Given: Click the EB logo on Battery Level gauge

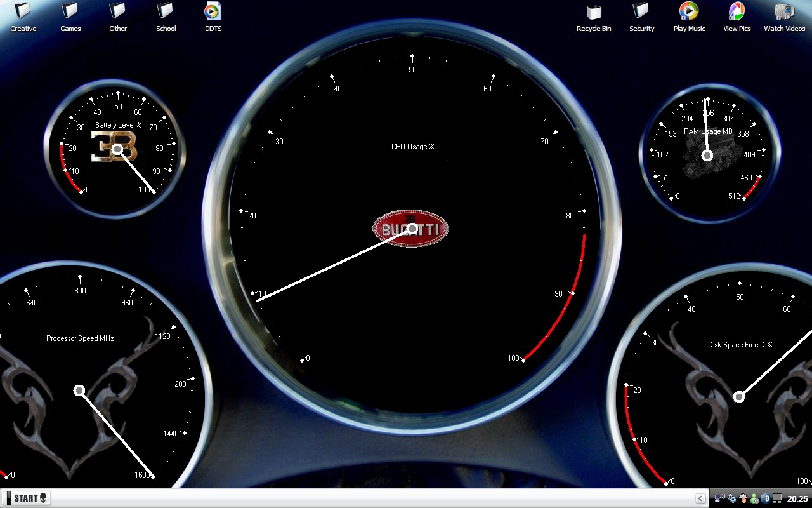Looking at the screenshot, I should pos(114,147).
